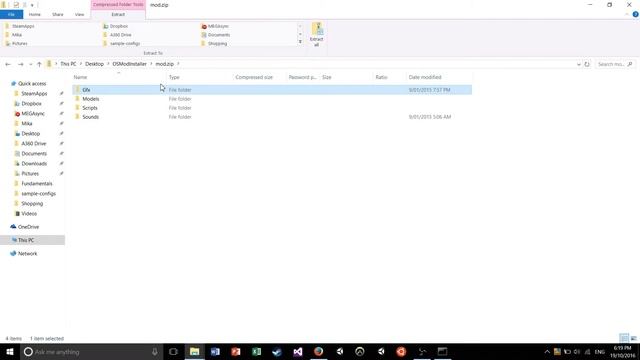Open Steam from the taskbar
The width and height of the screenshot is (640, 360).
click(x=277, y=351)
